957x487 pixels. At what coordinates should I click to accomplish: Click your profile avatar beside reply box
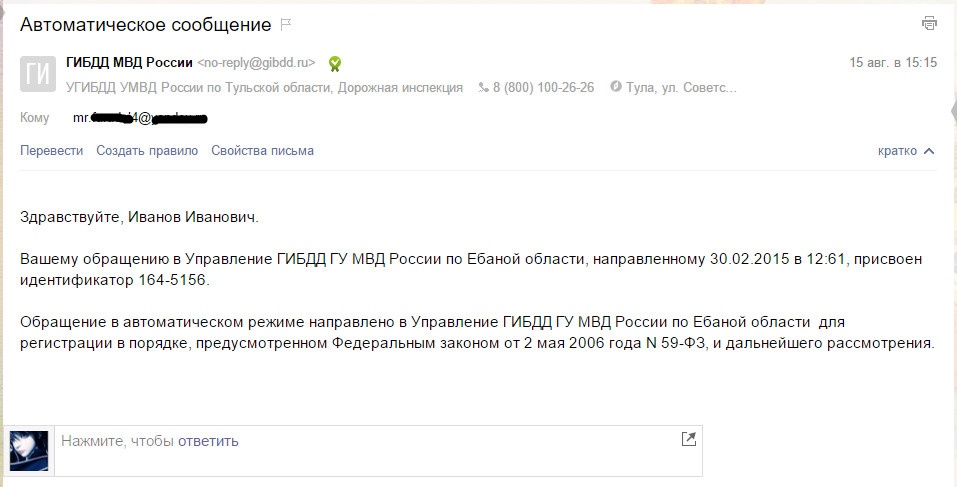[29, 450]
